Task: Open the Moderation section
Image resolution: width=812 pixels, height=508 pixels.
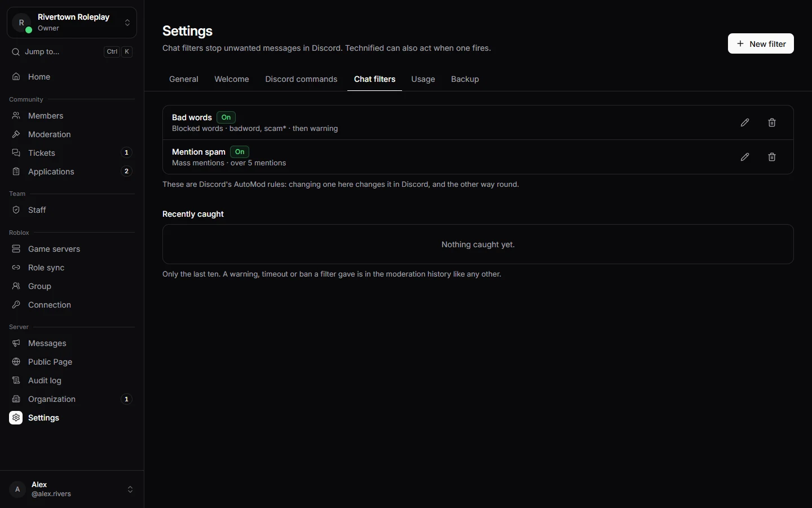Action: (x=72, y=134)
